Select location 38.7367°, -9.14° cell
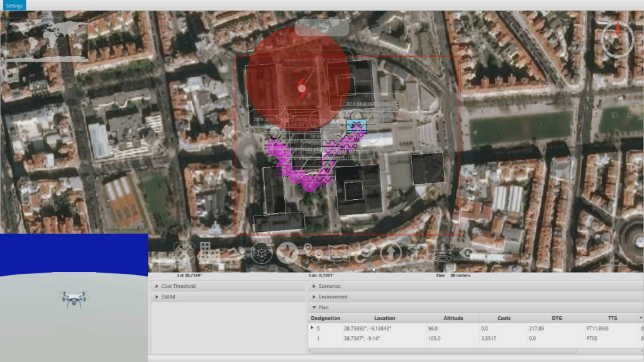 point(384,339)
